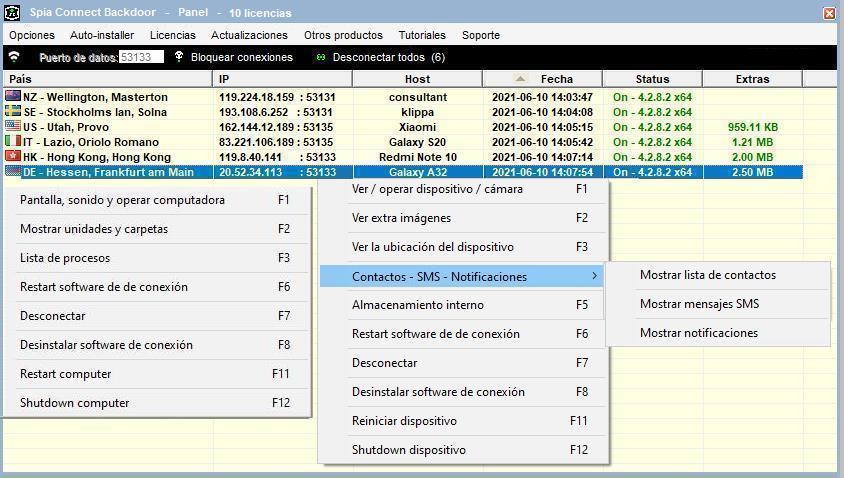Click the New Zealand flag icon
Viewport: 844px width, 478px height.
pyautogui.click(x=13, y=96)
